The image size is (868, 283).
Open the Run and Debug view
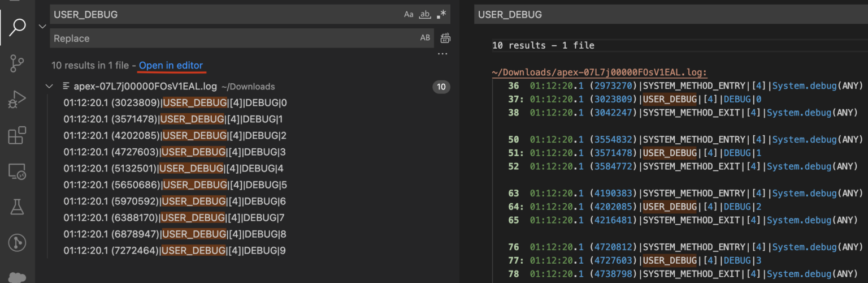[x=18, y=100]
